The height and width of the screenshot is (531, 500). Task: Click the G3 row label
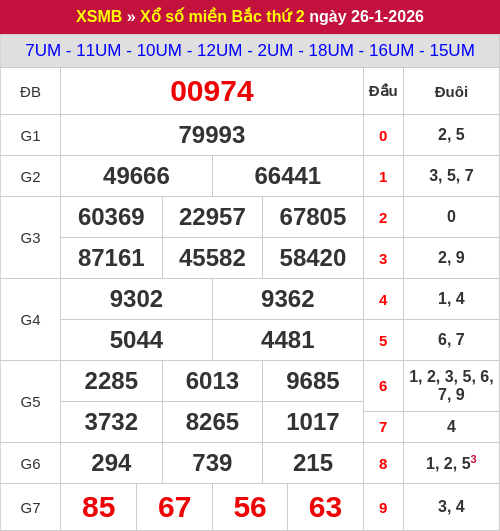(30, 238)
